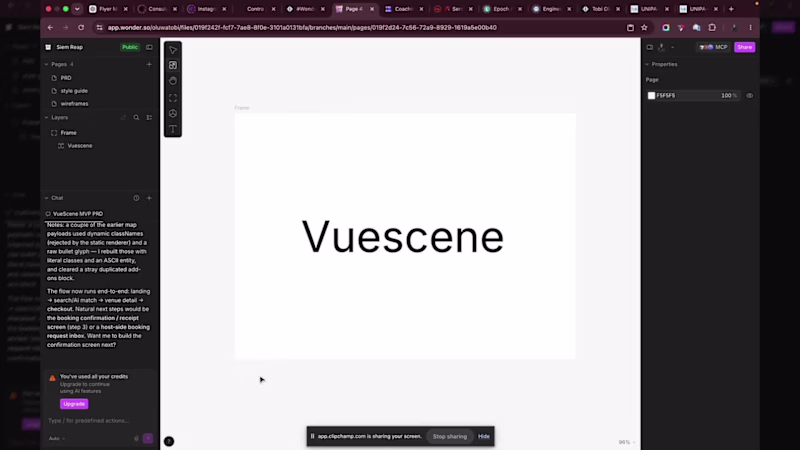This screenshot has height=450, width=800.
Task: Open dropdown arrow beside avatar in right panel
Action: tap(672, 47)
